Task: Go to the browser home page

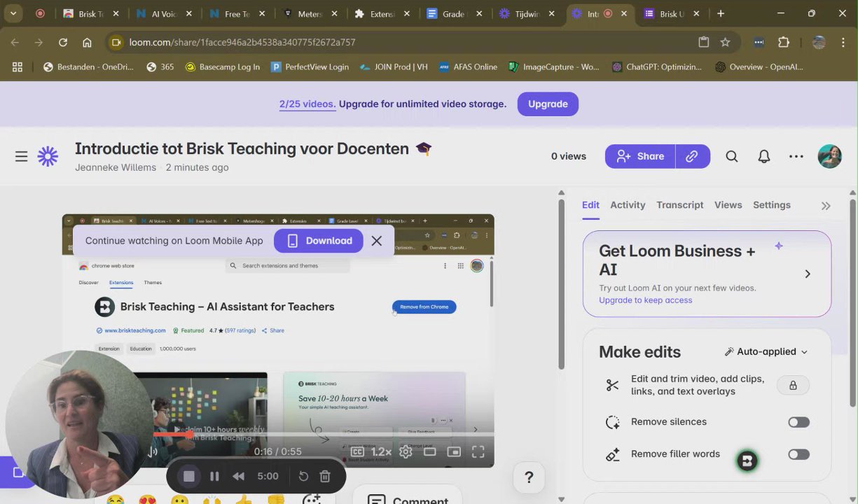Action: coord(87,42)
